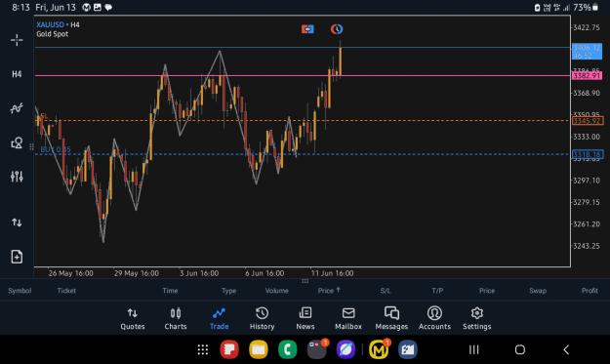Tap the BUY 0.05 position label
Image resolution: width=610 pixels, height=364 pixels.
56,149
